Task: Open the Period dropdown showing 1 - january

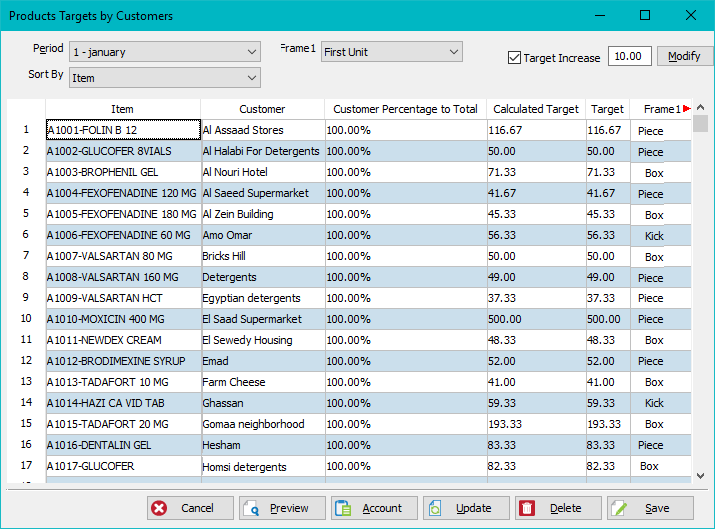Action: coord(165,52)
